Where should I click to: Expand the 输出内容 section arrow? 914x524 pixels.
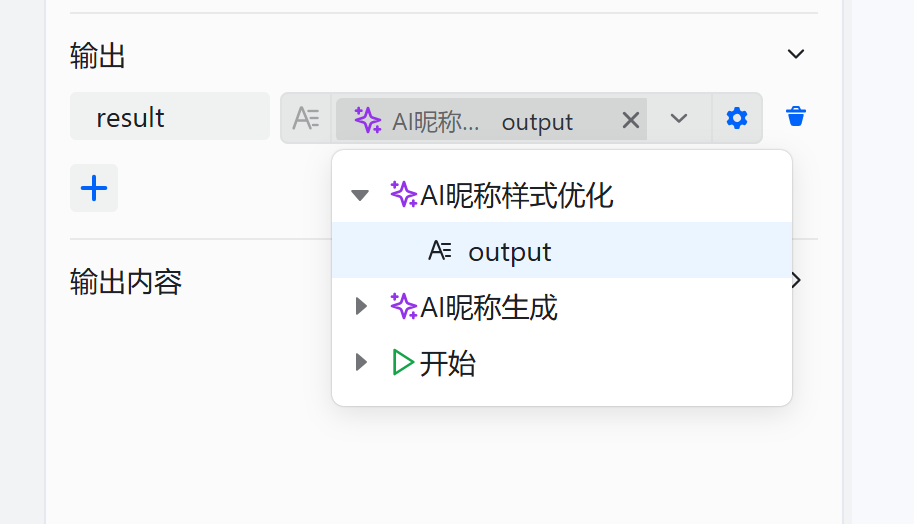tap(796, 280)
